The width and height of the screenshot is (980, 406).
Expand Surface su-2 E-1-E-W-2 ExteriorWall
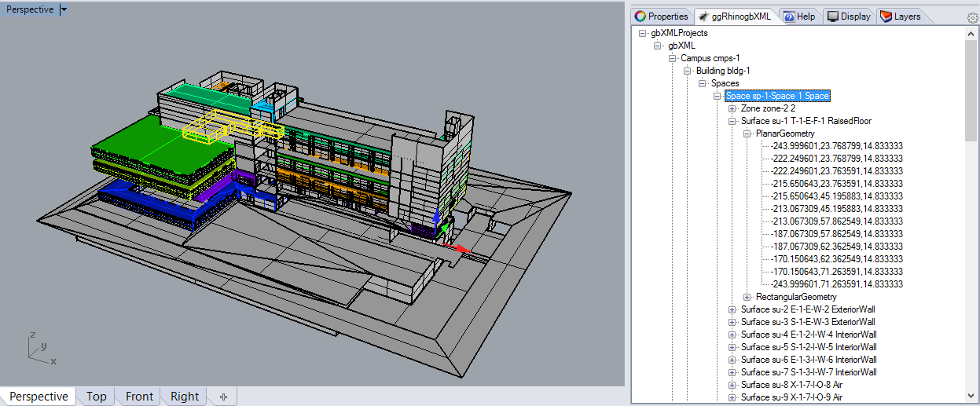pos(732,309)
